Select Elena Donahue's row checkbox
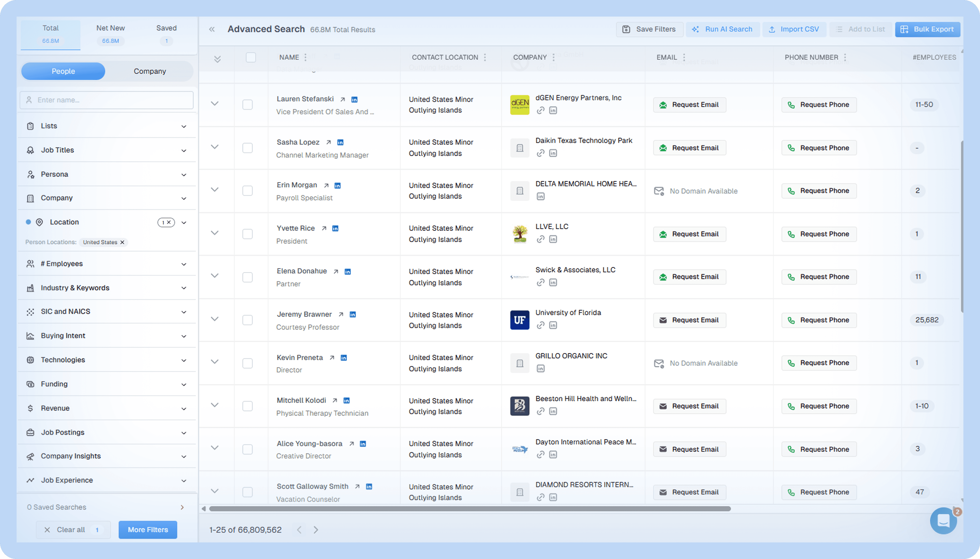This screenshot has width=980, height=559. [247, 277]
